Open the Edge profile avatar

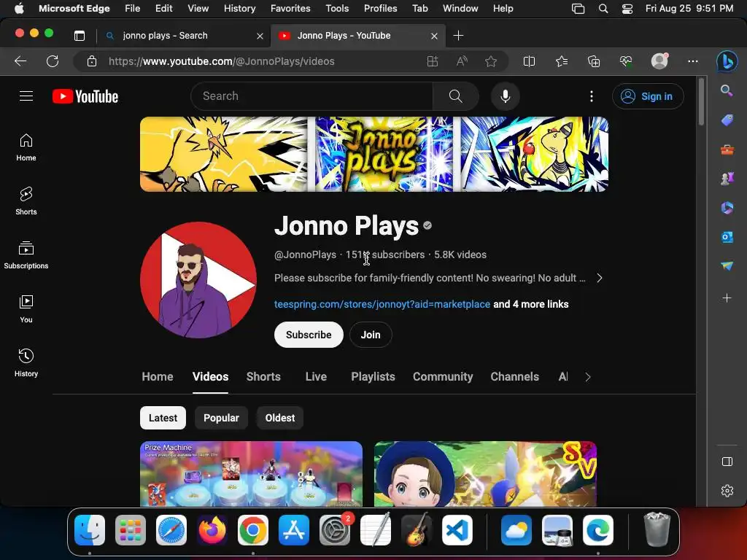coord(659,61)
